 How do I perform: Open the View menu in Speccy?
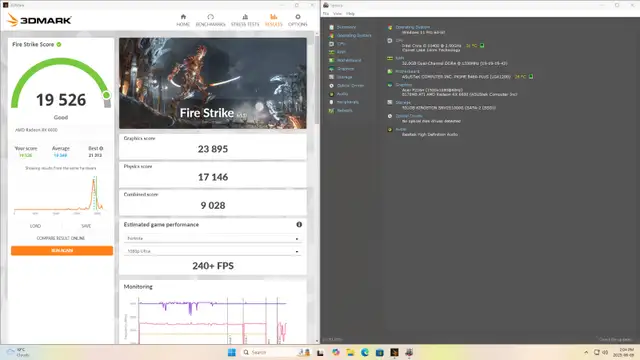(x=337, y=13)
